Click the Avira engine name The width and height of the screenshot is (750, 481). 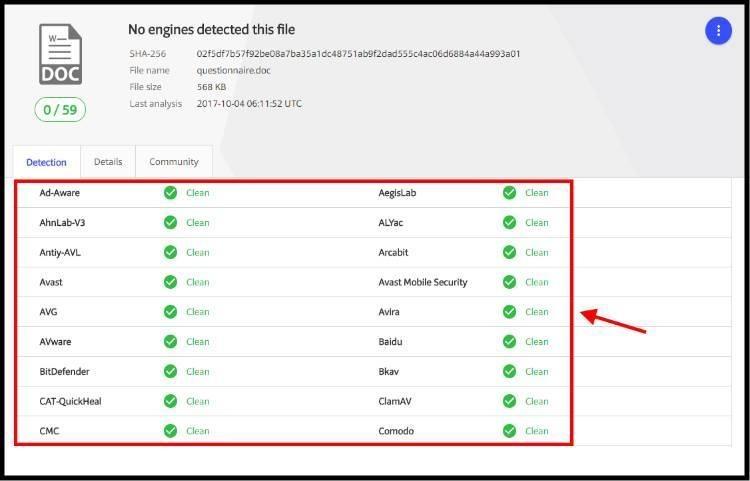coord(389,312)
